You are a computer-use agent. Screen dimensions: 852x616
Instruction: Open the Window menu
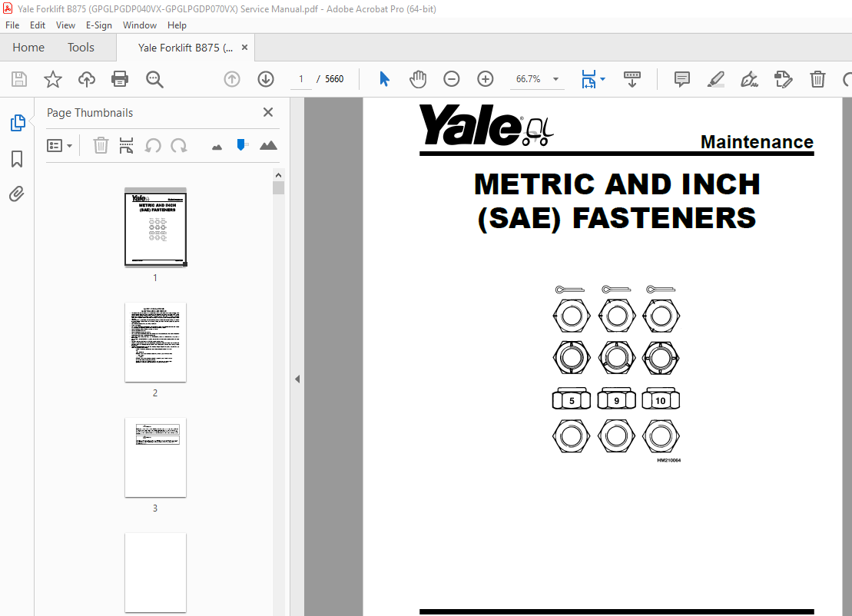(140, 25)
